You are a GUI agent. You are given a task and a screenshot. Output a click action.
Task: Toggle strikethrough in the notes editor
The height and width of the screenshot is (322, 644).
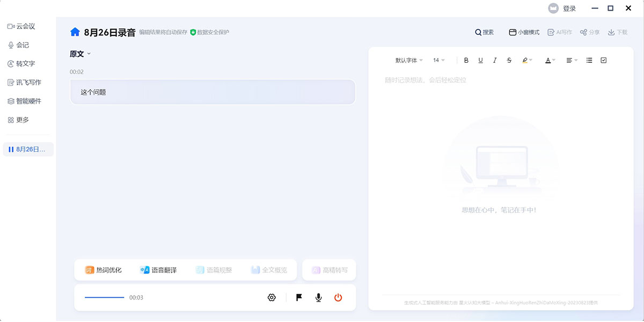click(509, 60)
